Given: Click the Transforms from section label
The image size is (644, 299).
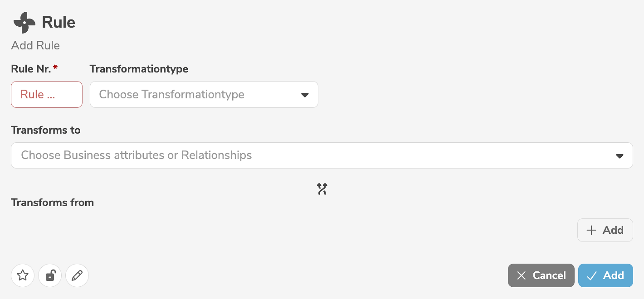Looking at the screenshot, I should coord(52,203).
